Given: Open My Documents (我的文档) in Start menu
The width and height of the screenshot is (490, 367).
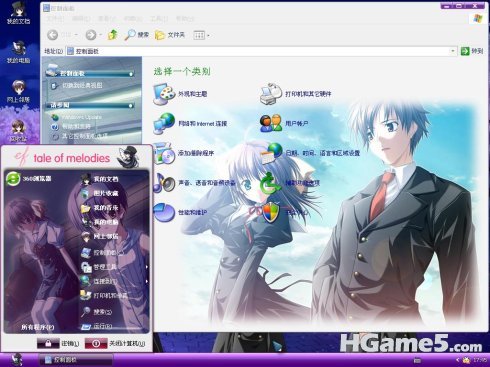Looking at the screenshot, I should [100, 179].
